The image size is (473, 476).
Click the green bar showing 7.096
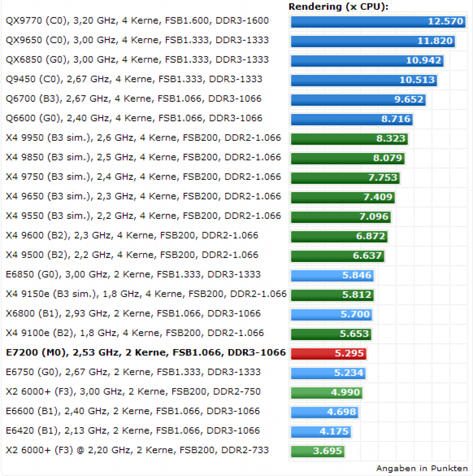tap(341, 217)
